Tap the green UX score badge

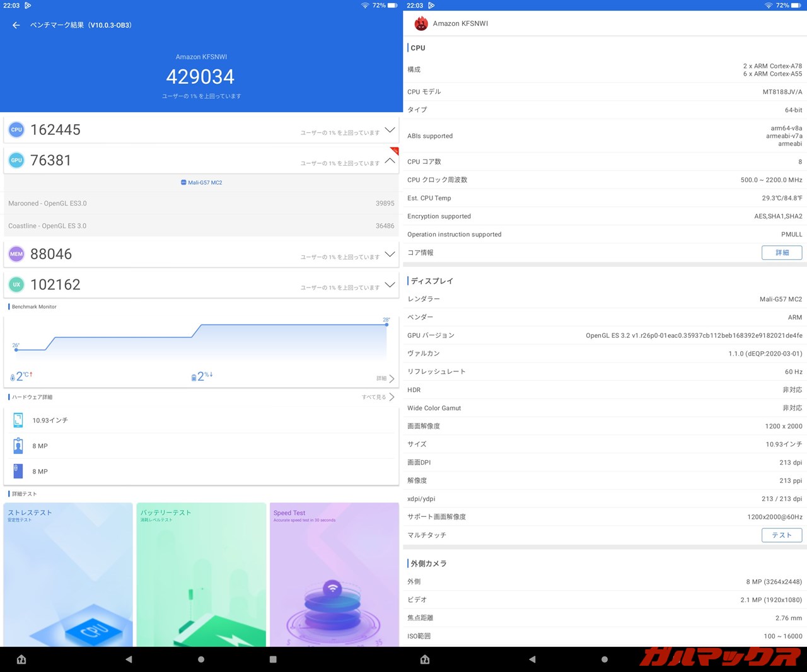16,285
